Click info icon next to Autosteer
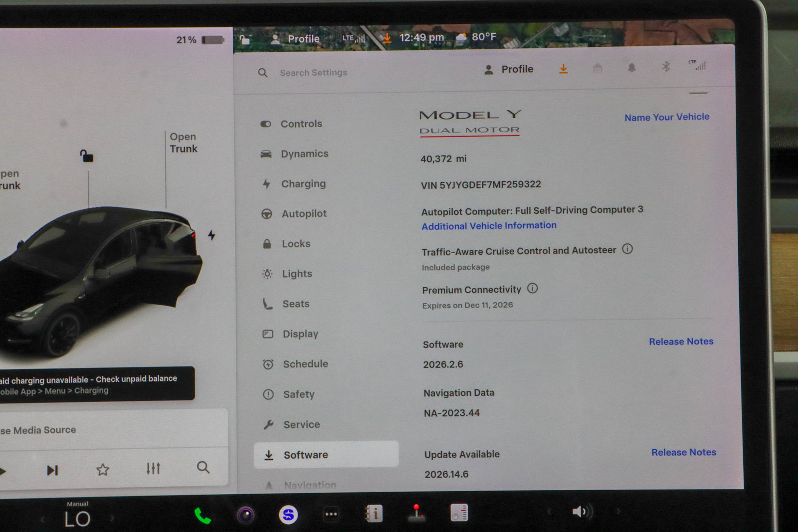Image resolution: width=798 pixels, height=532 pixels. click(x=627, y=249)
